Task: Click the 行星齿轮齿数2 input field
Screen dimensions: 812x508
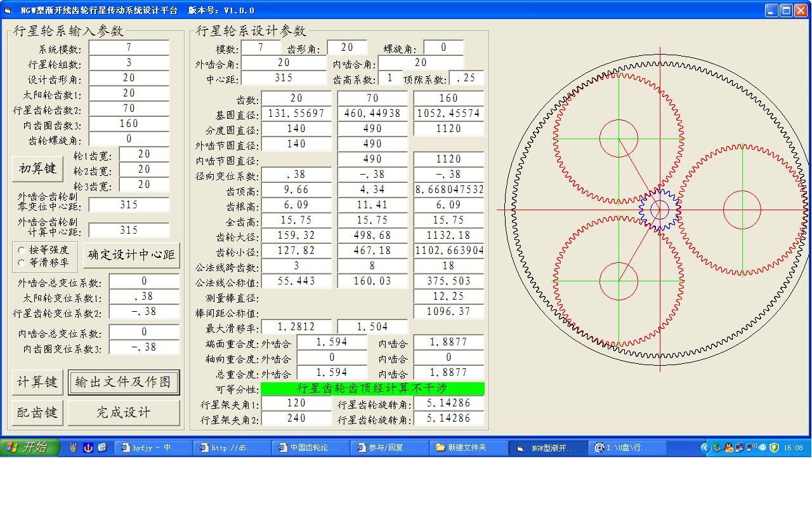Action: [129, 109]
